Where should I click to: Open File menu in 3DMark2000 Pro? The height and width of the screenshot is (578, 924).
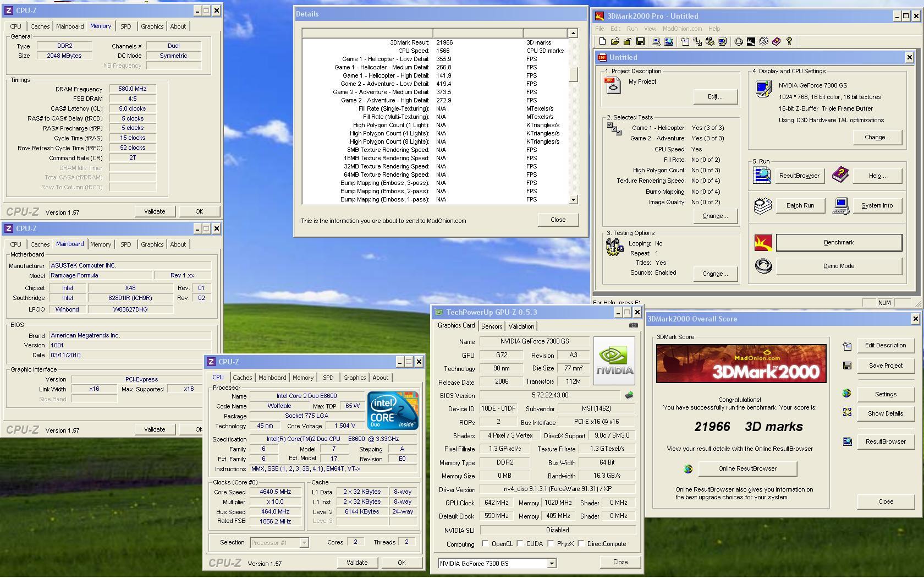599,29
